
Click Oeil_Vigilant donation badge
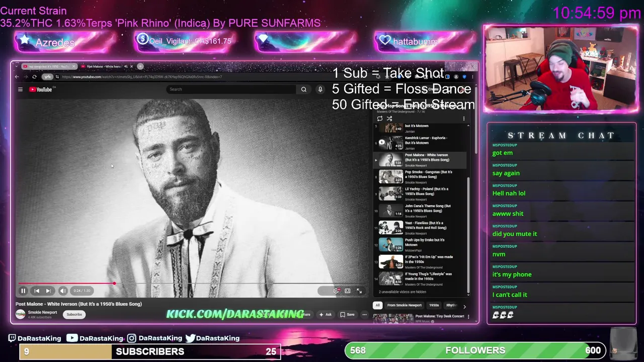pyautogui.click(x=185, y=42)
